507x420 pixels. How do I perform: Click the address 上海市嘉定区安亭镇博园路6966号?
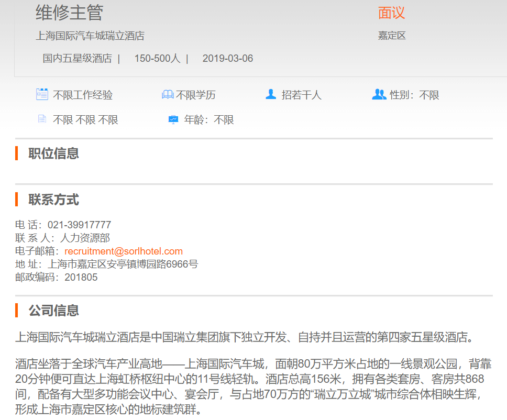123,264
